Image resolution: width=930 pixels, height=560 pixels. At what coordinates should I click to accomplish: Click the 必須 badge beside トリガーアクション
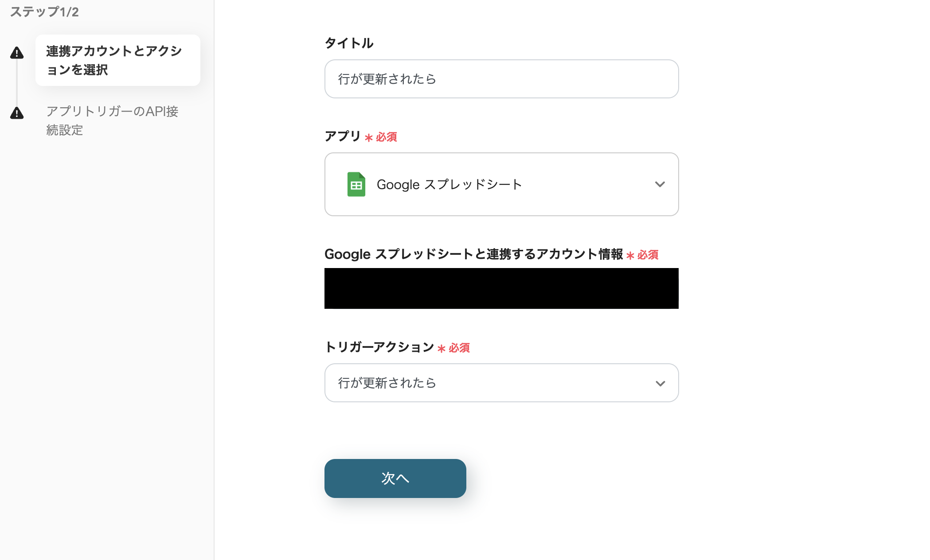tap(459, 348)
